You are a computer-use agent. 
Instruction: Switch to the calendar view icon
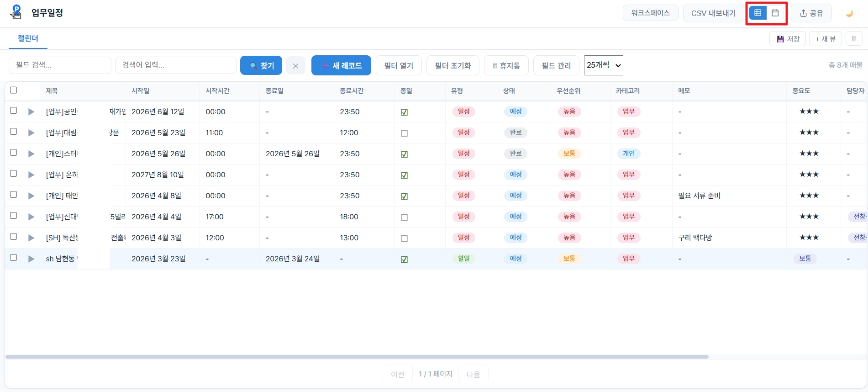pyautogui.click(x=775, y=13)
